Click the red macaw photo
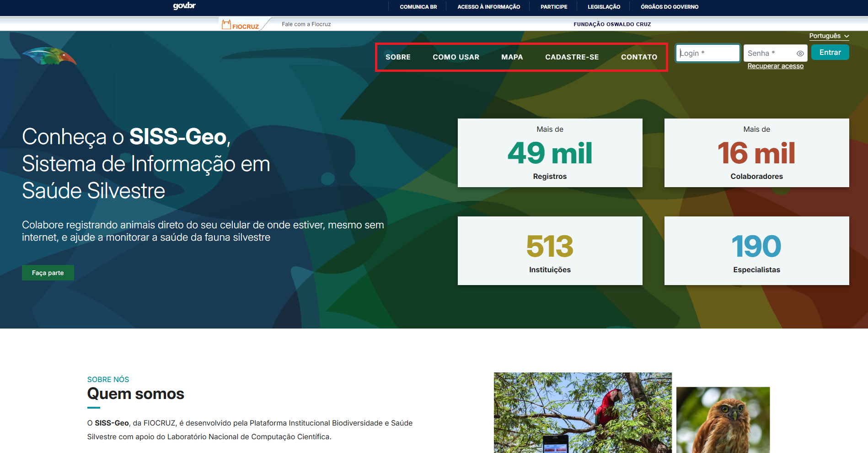The image size is (868, 453). pos(582,412)
